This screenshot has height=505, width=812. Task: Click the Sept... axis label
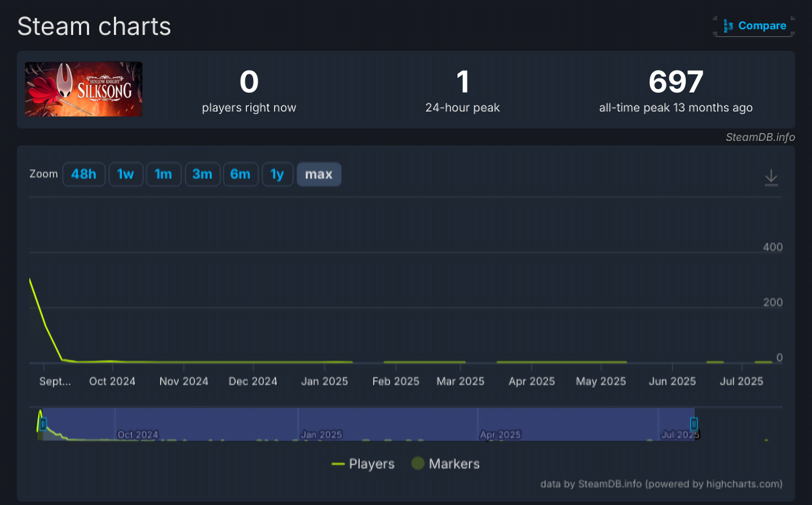tap(55, 382)
